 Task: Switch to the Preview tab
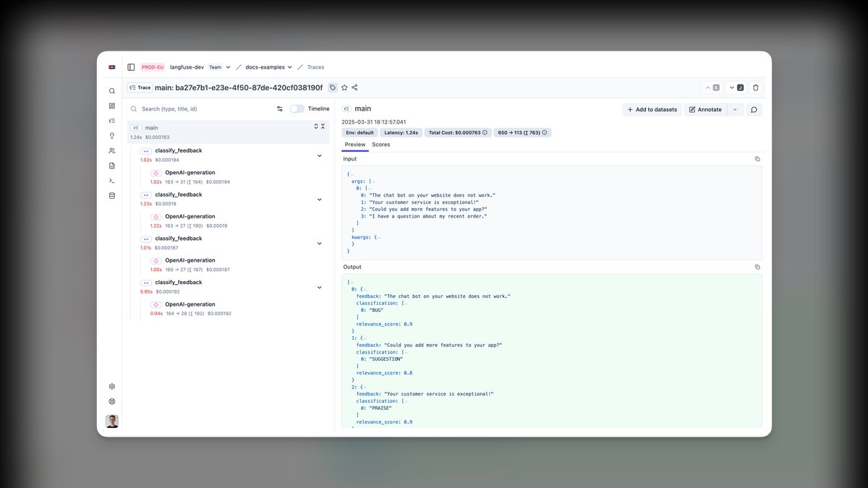tap(355, 145)
